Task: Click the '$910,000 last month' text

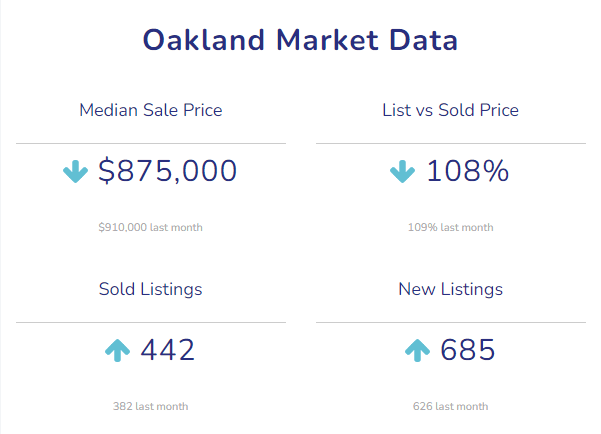Action: pyautogui.click(x=150, y=227)
